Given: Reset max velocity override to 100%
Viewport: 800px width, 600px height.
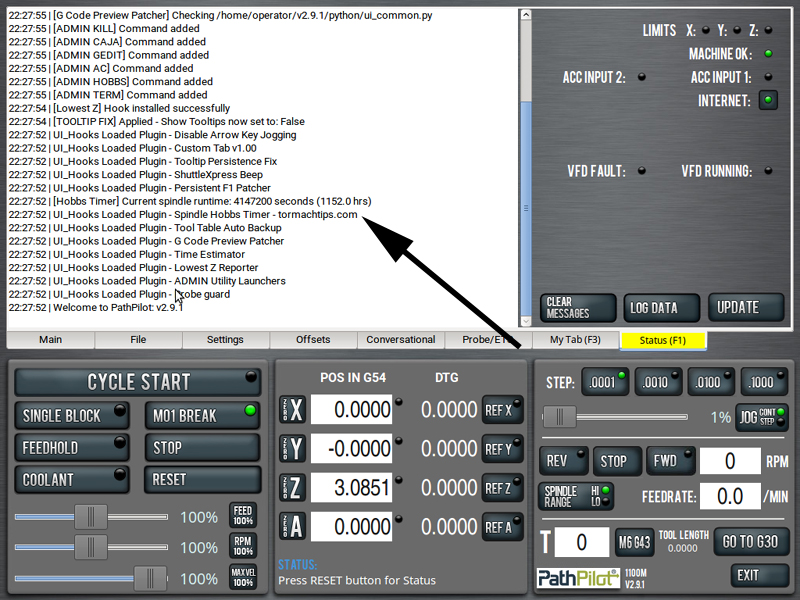Looking at the screenshot, I should point(242,578).
